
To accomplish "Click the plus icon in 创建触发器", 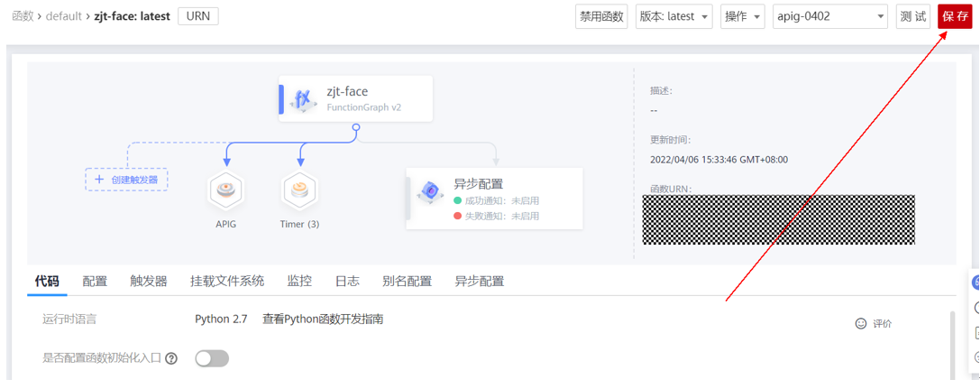I will pyautogui.click(x=99, y=180).
